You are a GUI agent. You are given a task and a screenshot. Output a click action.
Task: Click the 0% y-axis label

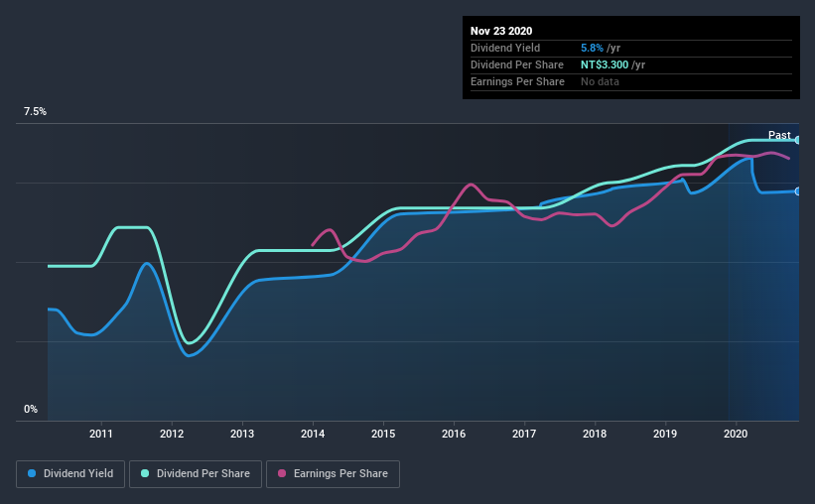pyautogui.click(x=31, y=410)
